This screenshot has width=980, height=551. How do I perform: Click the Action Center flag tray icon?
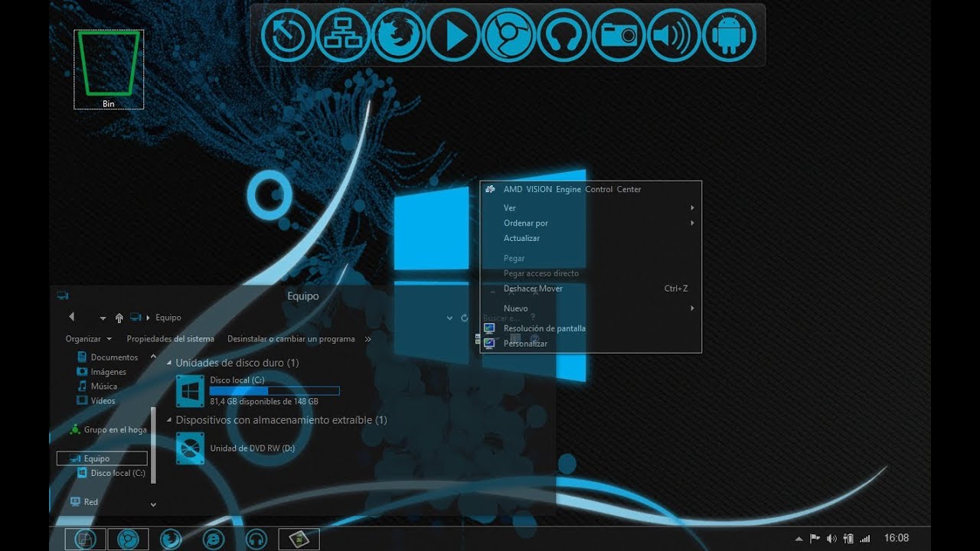pyautogui.click(x=815, y=538)
